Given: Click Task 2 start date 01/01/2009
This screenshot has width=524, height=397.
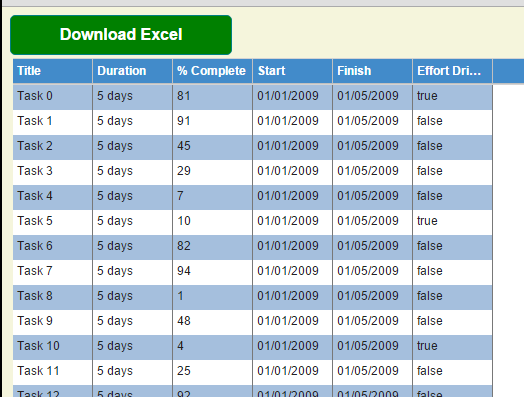Looking at the screenshot, I should coord(293,147).
